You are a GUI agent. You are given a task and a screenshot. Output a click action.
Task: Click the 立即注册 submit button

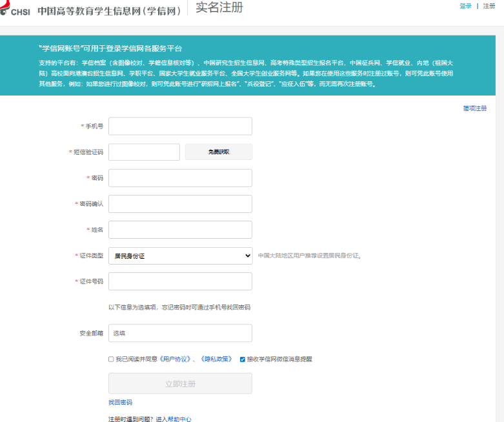pos(180,383)
